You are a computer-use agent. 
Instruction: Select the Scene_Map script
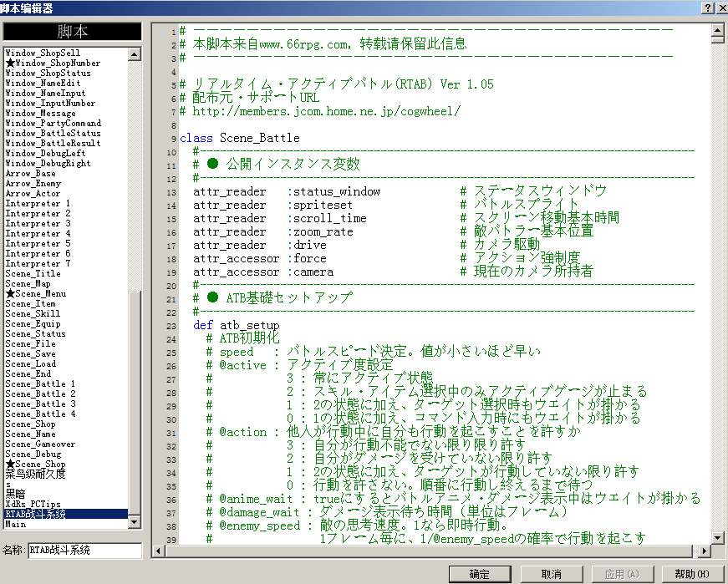pyautogui.click(x=66, y=283)
